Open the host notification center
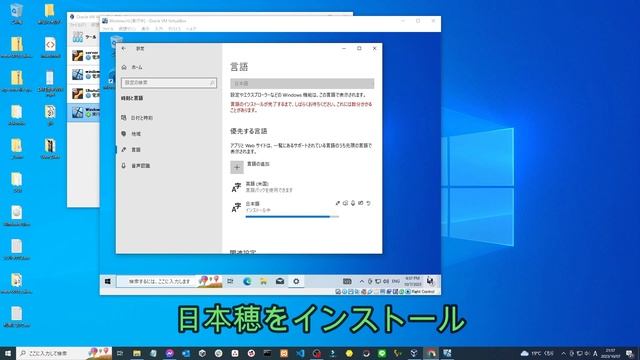The image size is (640, 360). coord(630,353)
